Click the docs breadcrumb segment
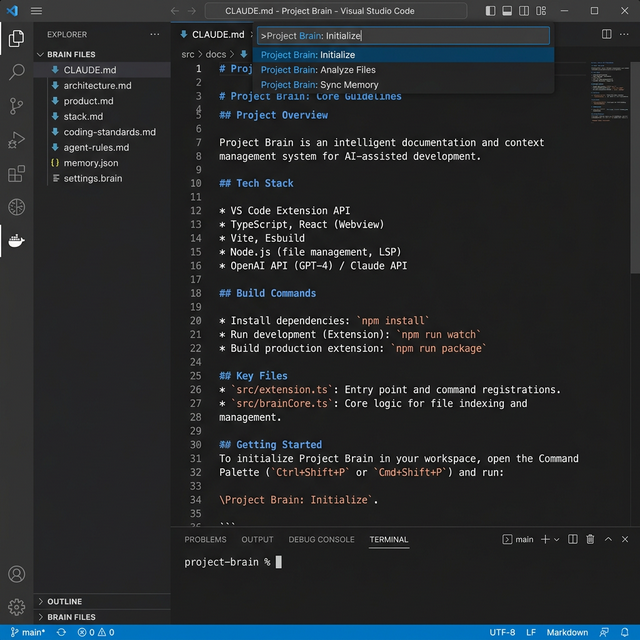This screenshot has height=640, width=640. tap(216, 54)
